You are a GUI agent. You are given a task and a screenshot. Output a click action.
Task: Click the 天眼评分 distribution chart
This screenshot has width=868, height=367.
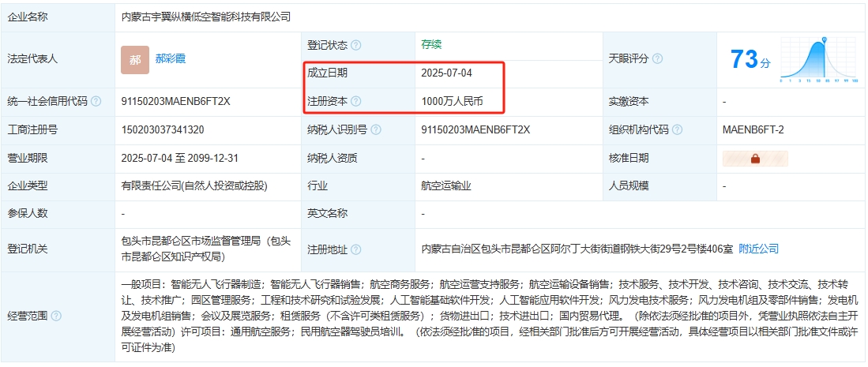819,60
